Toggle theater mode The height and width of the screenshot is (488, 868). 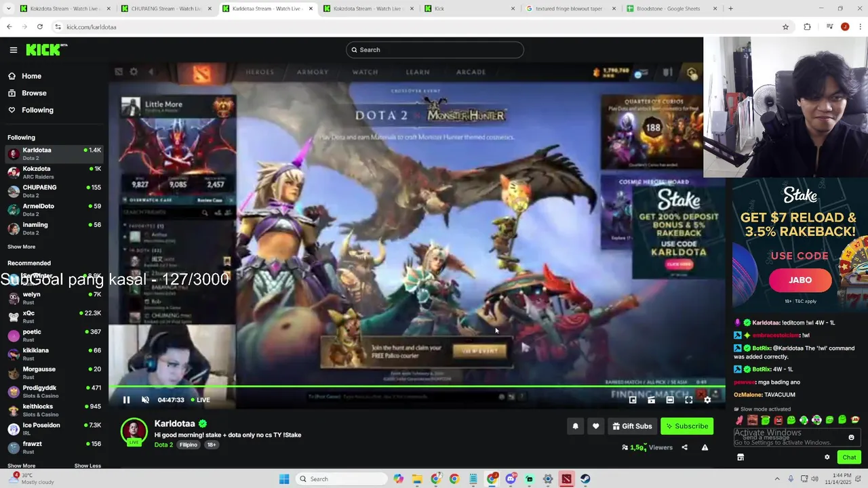pos(670,400)
